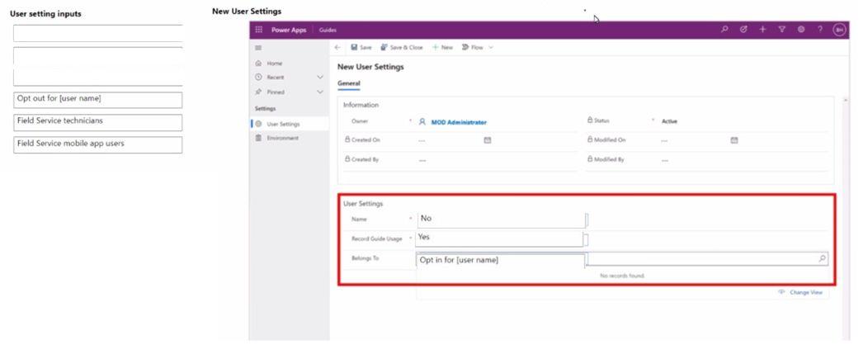Open Pinned in the left navigation
868x359 pixels.
pyautogui.click(x=275, y=92)
